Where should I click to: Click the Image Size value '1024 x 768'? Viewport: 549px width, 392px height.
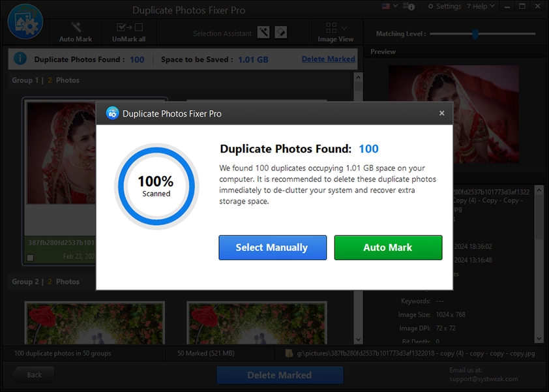451,314
